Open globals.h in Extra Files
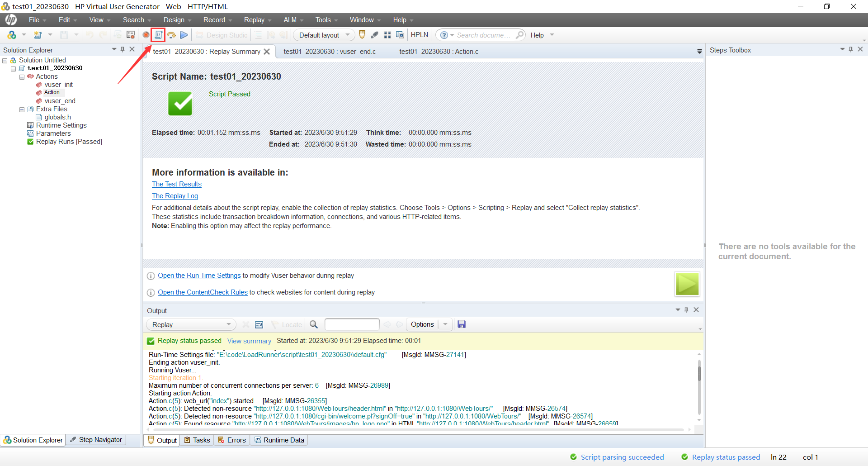The height and width of the screenshot is (466, 868). click(57, 117)
